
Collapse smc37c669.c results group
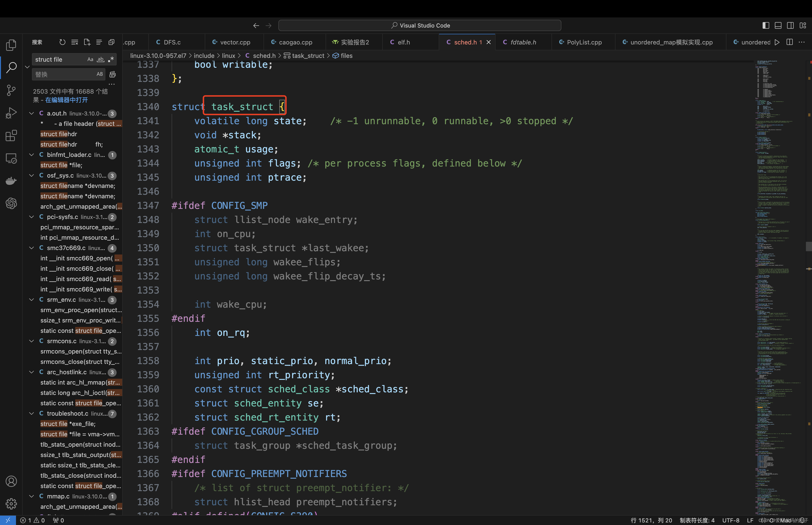tap(32, 248)
